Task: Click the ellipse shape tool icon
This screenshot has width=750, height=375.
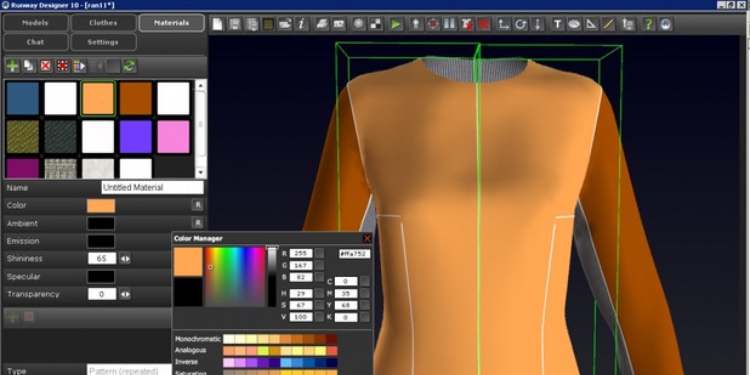Action: [574, 24]
